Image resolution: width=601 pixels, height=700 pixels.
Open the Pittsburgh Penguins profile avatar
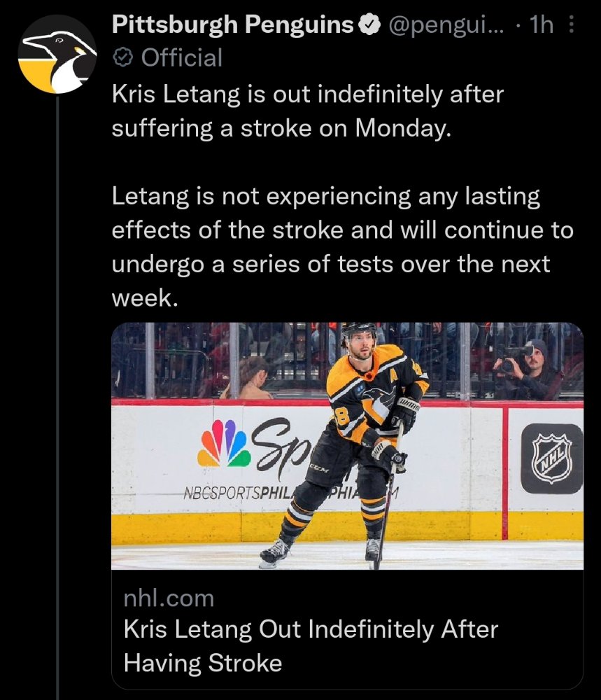coord(57,54)
